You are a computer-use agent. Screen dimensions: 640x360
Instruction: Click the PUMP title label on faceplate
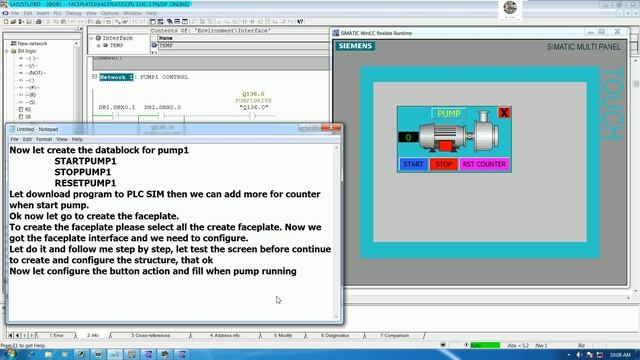(x=449, y=114)
